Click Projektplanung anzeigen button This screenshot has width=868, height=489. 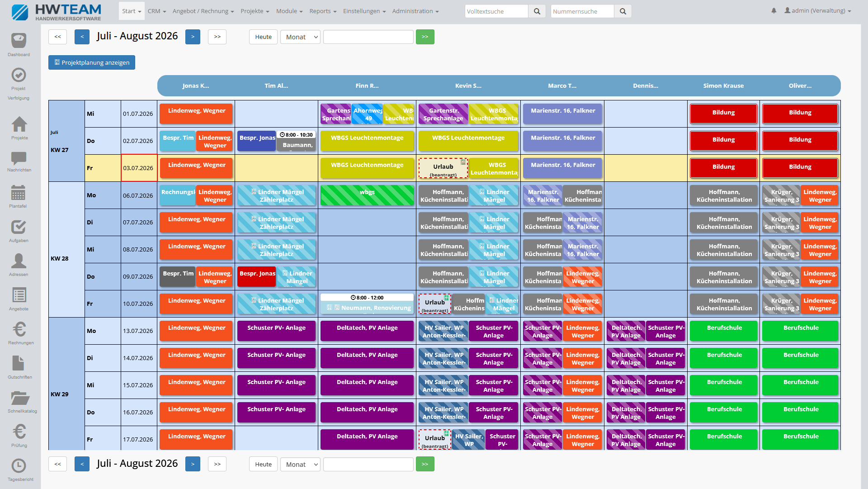[92, 62]
